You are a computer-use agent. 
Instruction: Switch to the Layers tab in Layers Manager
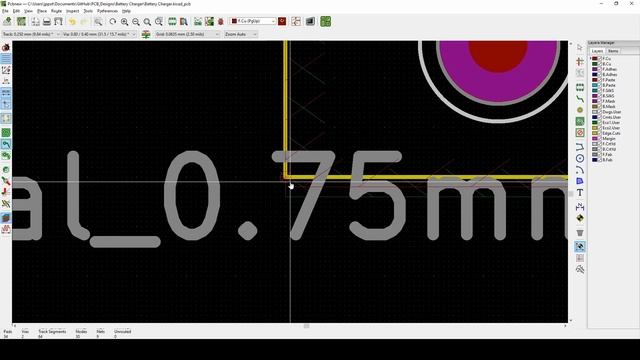[x=597, y=51]
